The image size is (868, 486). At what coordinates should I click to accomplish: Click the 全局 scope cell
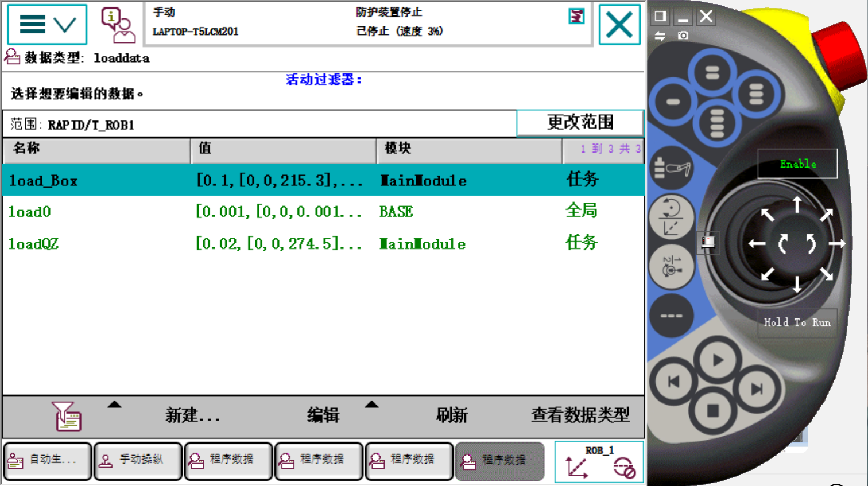(582, 211)
